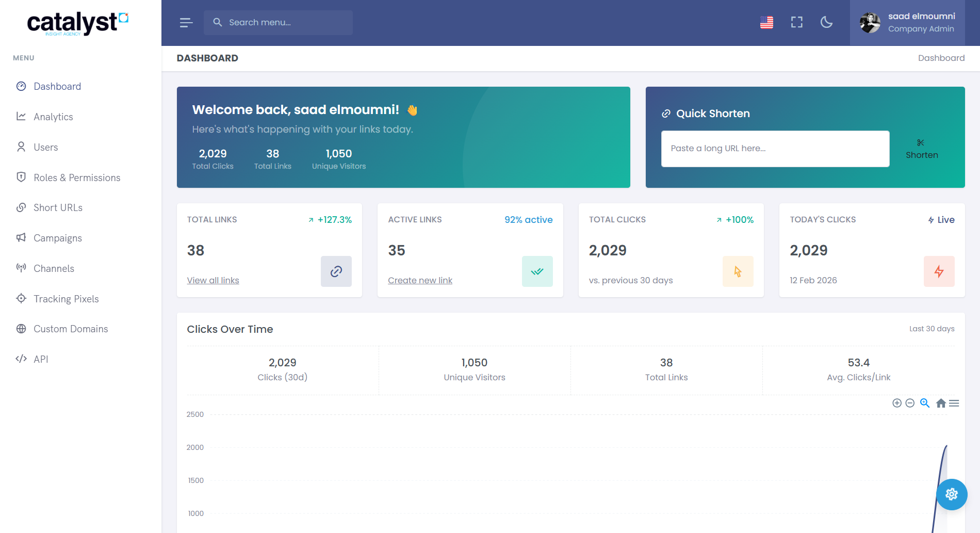The image size is (980, 533).
Task: Reset chart zoom using the home icon
Action: click(x=940, y=403)
